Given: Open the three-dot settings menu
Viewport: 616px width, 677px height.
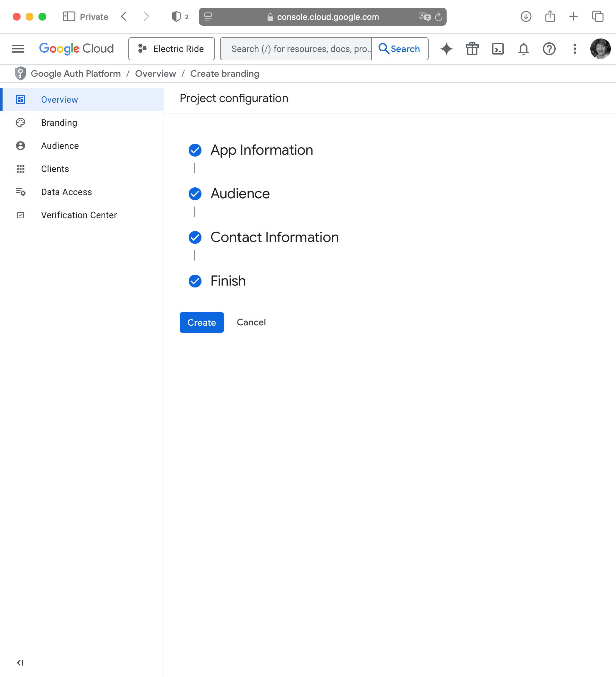Looking at the screenshot, I should point(575,49).
